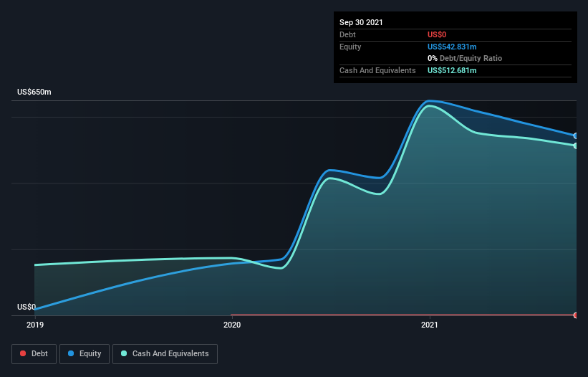
Task: Toggle Cash And Equivalents legend button
Action: (x=165, y=354)
